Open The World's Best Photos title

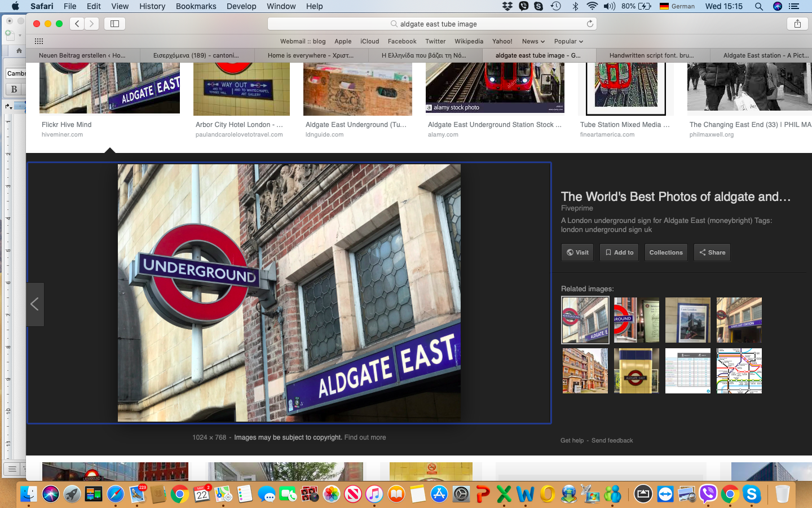[x=676, y=196]
